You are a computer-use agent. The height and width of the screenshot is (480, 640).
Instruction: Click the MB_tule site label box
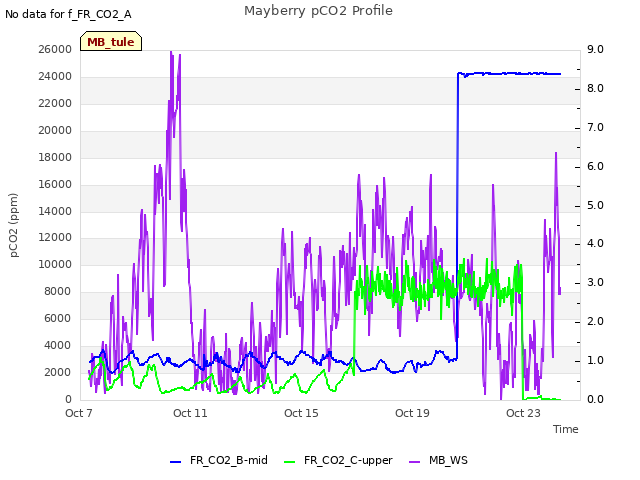[111, 41]
